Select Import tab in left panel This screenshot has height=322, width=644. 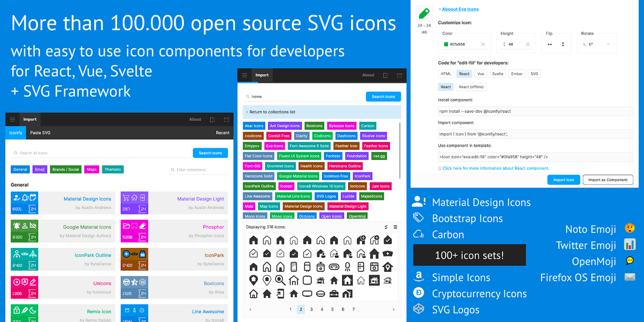tap(30, 120)
